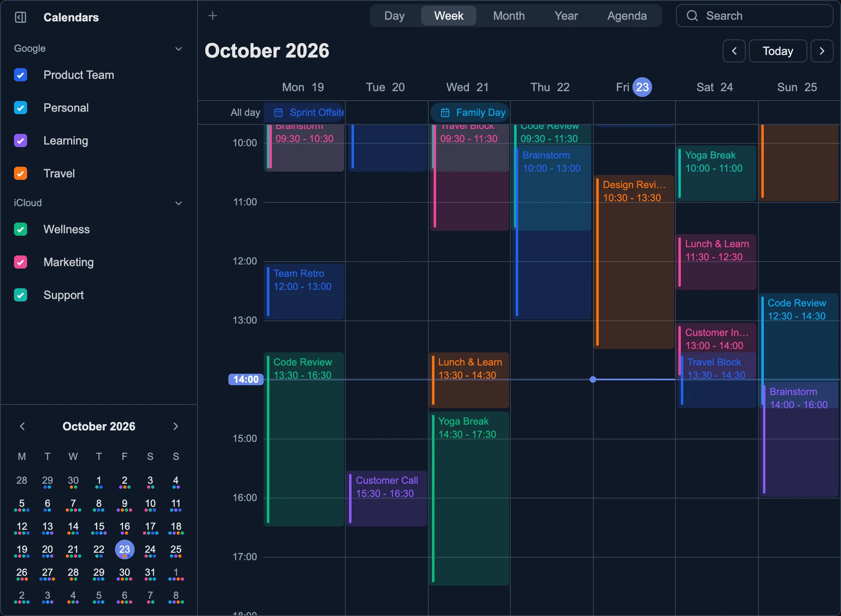Switch to Day view
Screen dimensions: 841x616
(x=395, y=16)
